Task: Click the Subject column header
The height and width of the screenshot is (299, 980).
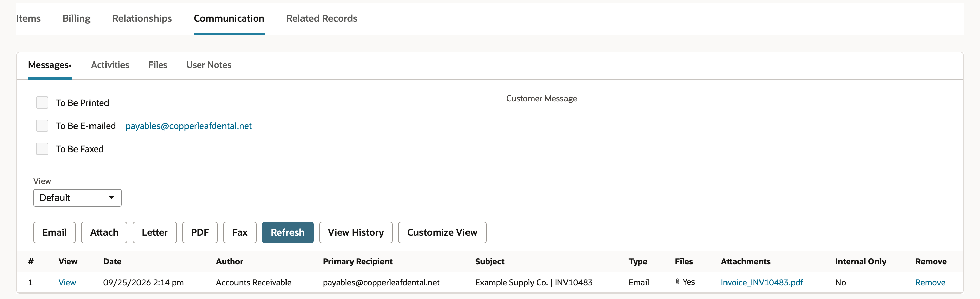Action: coord(490,261)
